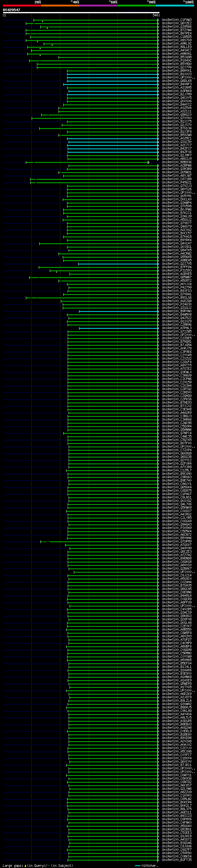Click the query end position 546

(155, 15)
